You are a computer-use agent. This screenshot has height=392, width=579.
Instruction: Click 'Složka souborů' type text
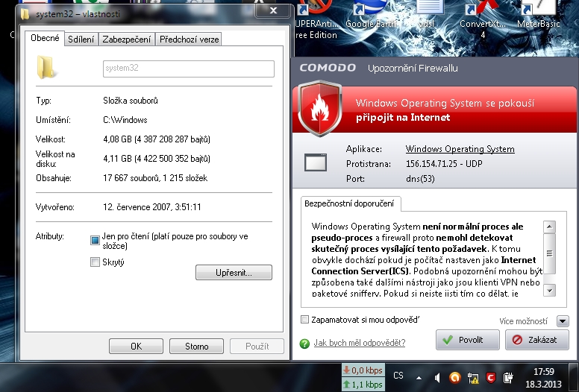pyautogui.click(x=131, y=101)
